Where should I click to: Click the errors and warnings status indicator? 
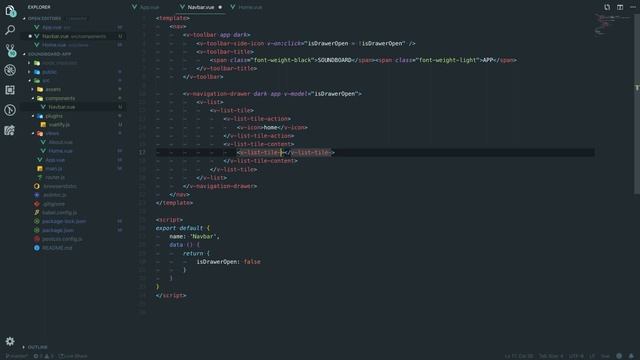coord(43,356)
